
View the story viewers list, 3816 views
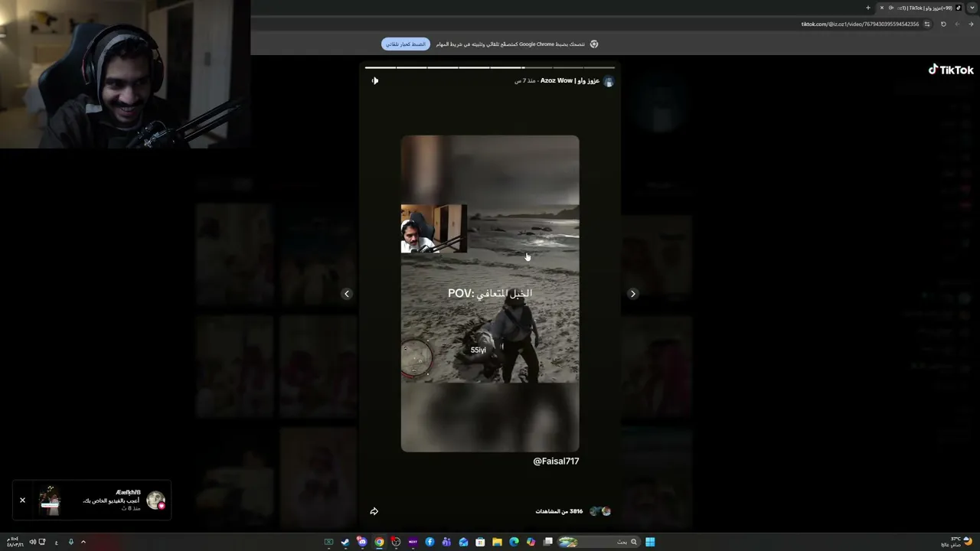click(x=573, y=511)
